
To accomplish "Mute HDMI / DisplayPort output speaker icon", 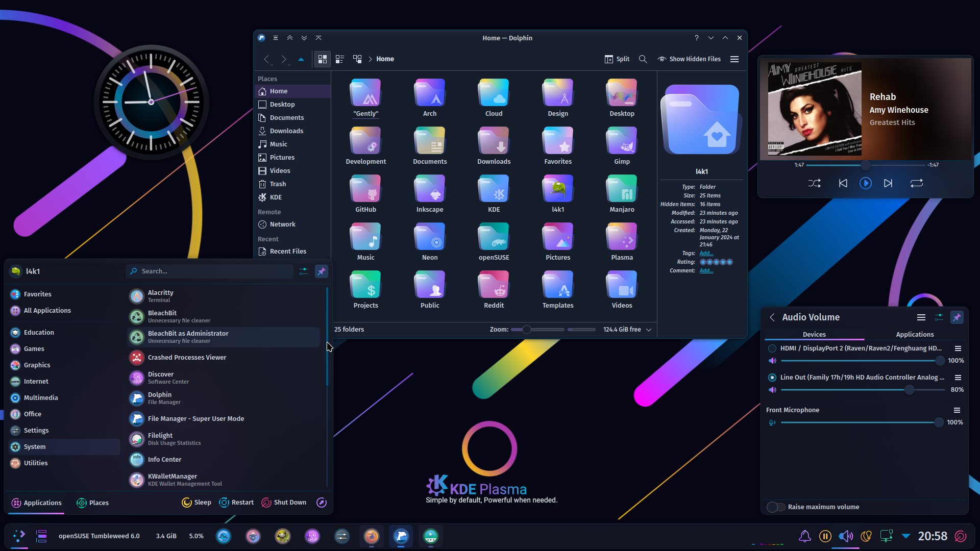I will [772, 361].
